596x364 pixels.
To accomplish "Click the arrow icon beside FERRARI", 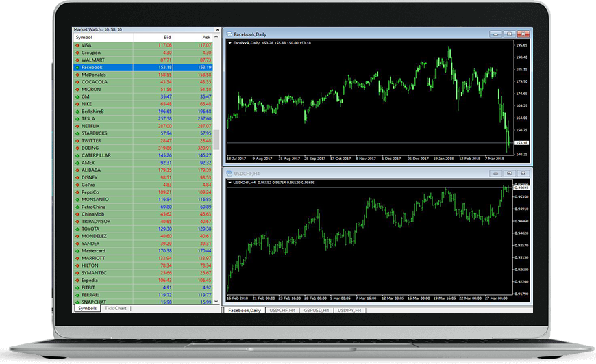I will (x=77, y=295).
